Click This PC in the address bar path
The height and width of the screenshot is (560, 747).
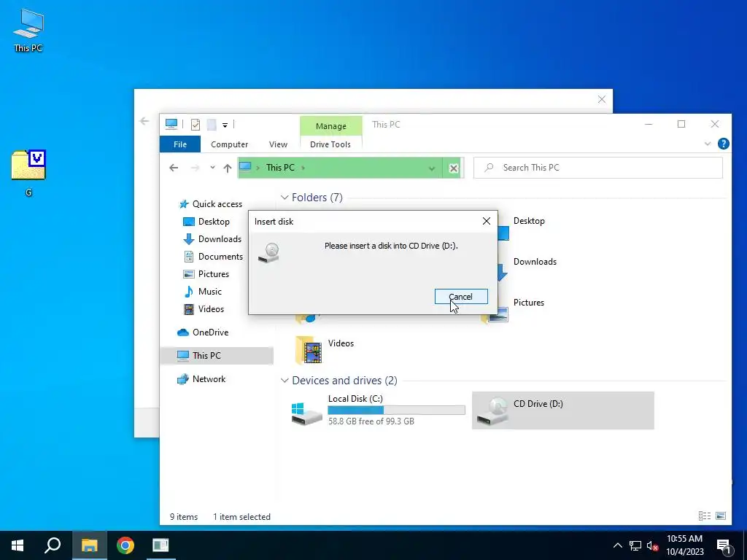[x=280, y=168]
